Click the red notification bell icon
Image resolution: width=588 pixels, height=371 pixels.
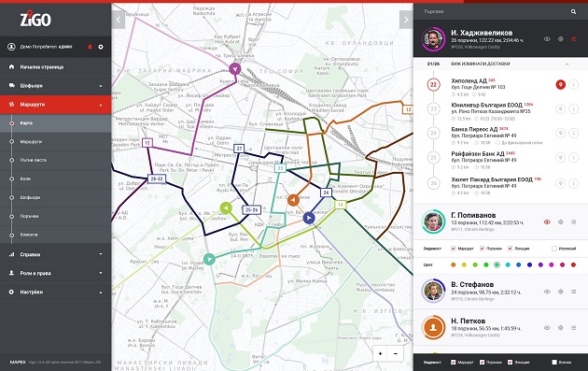coord(90,47)
